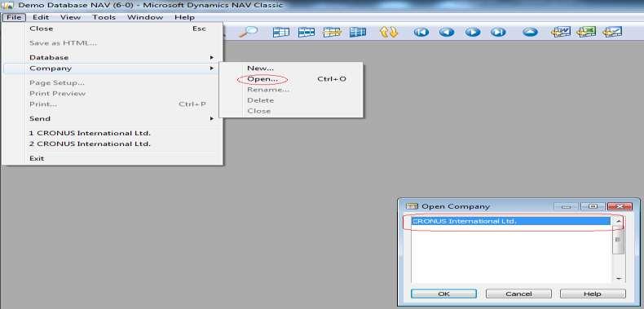Open the Tools menu
Viewport: 644px width, 309px height.
tap(104, 17)
